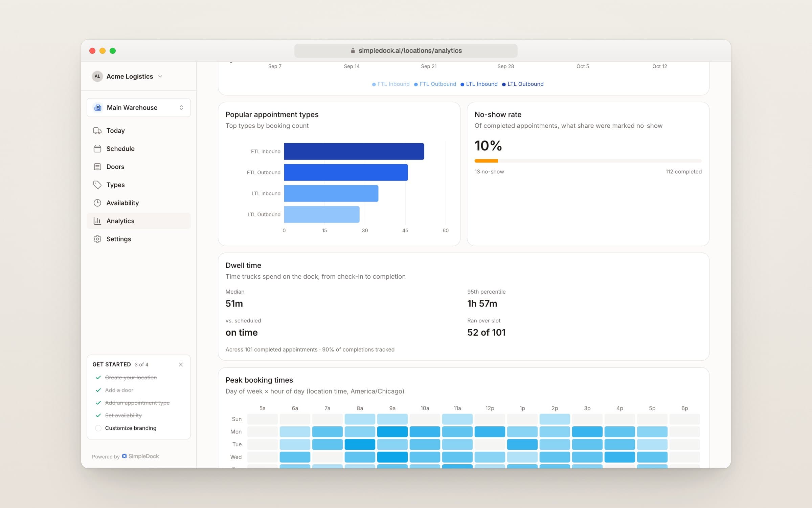Click the Availability clock icon
This screenshot has width=812, height=508.
(x=97, y=203)
